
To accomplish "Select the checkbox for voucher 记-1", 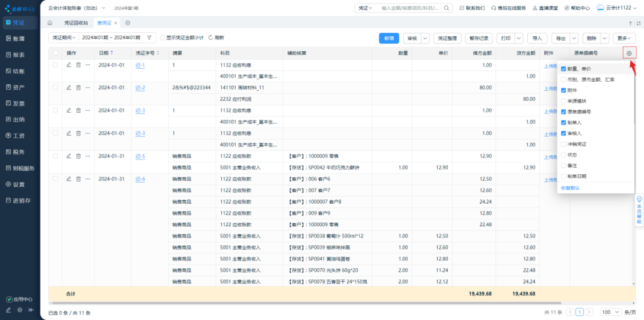I will 55,64.
